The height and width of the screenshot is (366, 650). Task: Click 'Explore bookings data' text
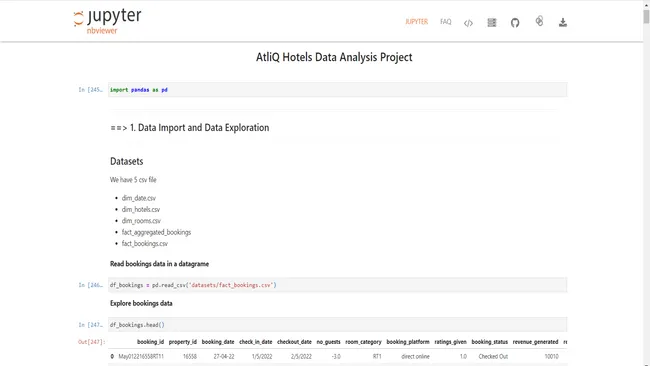click(141, 303)
